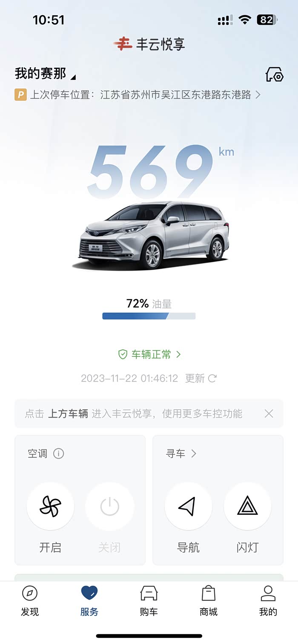Image resolution: width=298 pixels, height=644 pixels.
Task: Switch to the 发现 tab
Action: coord(30,600)
